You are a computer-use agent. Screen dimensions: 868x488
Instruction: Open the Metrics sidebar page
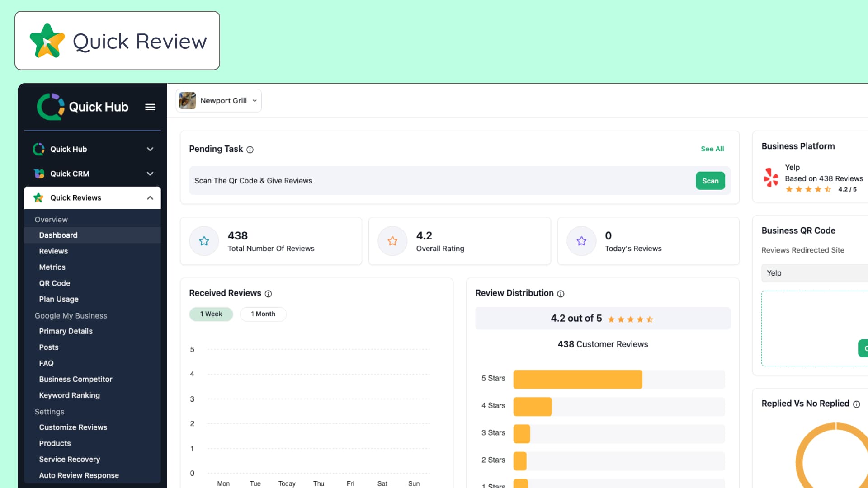tap(52, 267)
